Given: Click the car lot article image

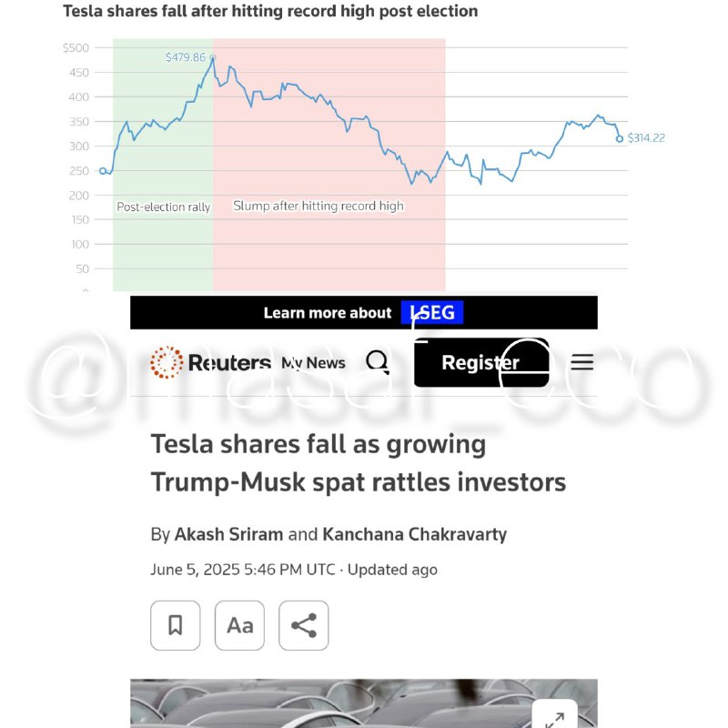Looking at the screenshot, I should (x=363, y=703).
